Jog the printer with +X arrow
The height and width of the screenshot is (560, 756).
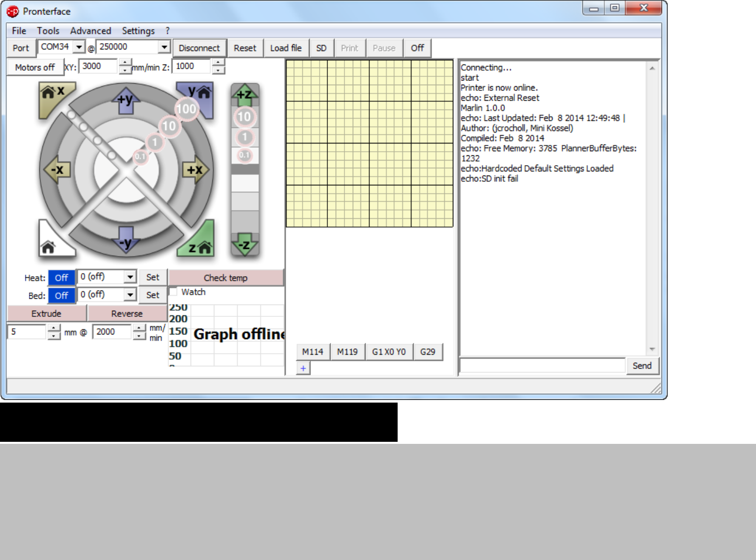194,170
